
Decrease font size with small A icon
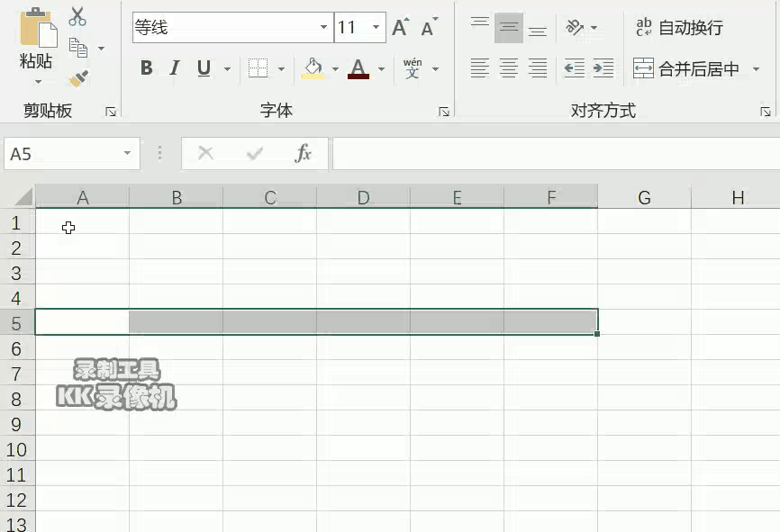pyautogui.click(x=430, y=27)
